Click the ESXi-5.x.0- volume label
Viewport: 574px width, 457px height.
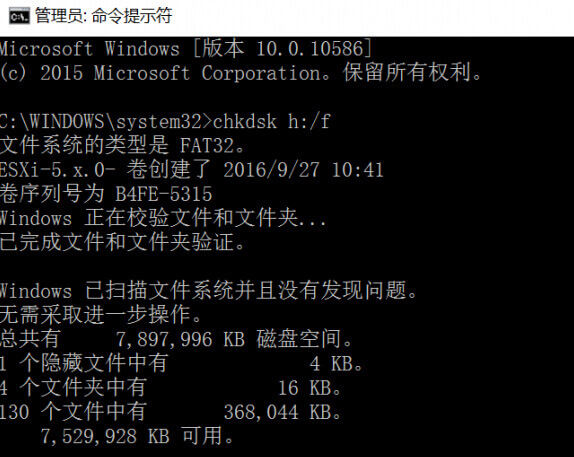click(x=58, y=170)
